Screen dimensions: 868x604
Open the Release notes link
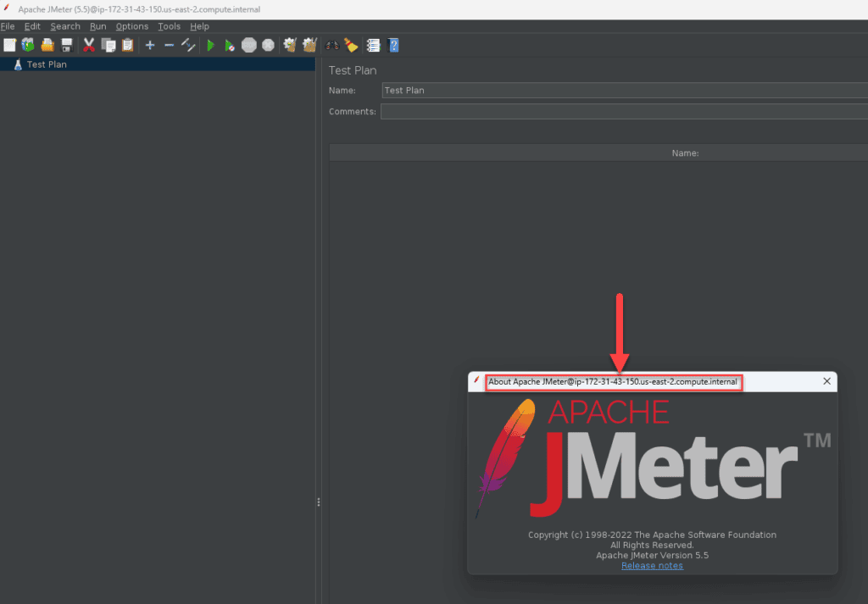coord(652,565)
